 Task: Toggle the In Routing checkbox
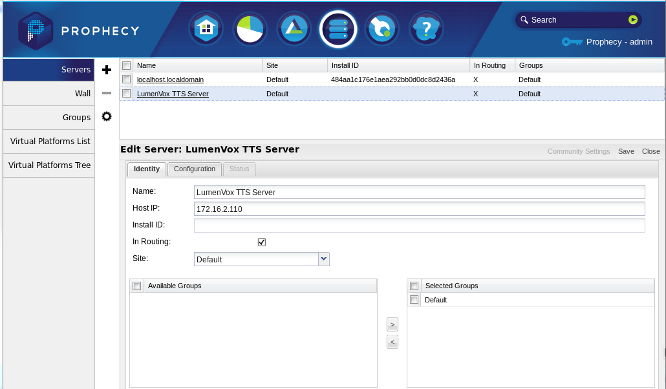tap(262, 242)
